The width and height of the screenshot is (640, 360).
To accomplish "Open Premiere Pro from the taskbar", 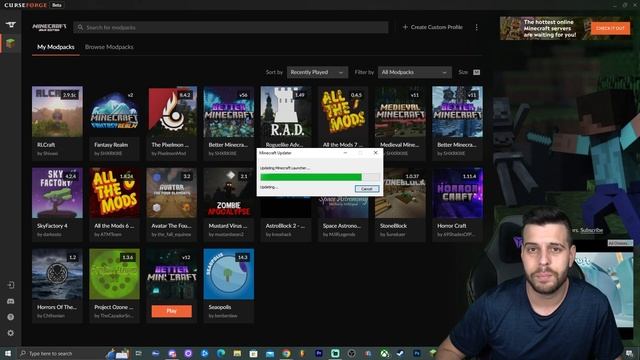I will pyautogui.click(x=319, y=353).
